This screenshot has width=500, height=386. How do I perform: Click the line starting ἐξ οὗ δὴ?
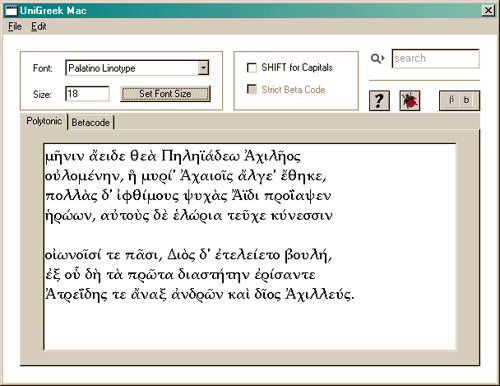[180, 275]
